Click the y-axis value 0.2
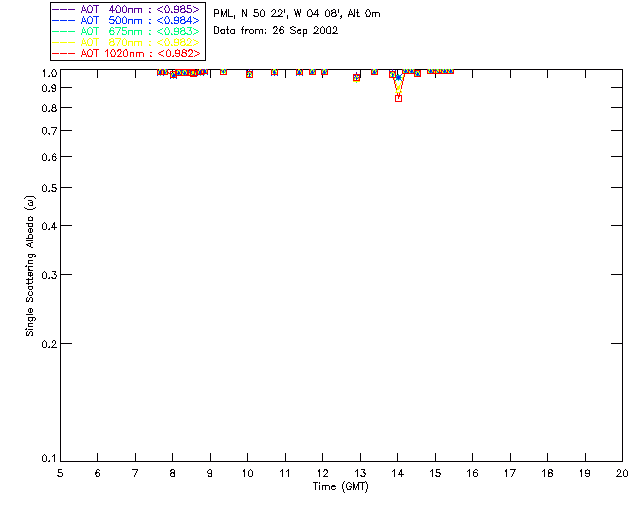The image size is (640, 512). (49, 345)
